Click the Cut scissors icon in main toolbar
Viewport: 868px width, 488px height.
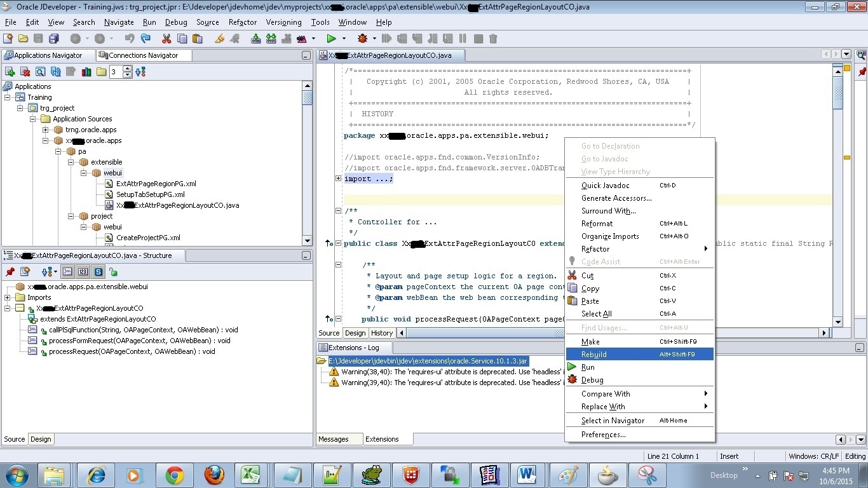tap(166, 39)
